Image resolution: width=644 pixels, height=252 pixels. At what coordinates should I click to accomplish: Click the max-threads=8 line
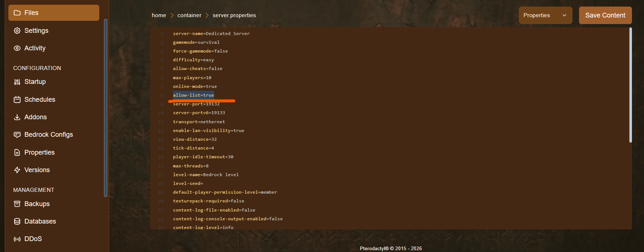(191, 166)
